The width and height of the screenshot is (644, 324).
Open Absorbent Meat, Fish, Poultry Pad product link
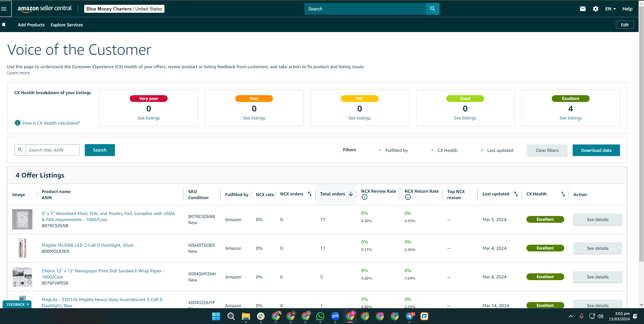point(108,216)
